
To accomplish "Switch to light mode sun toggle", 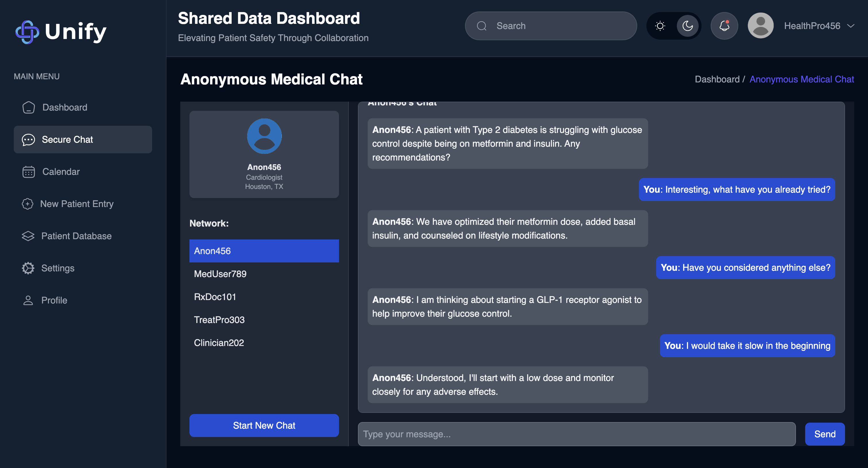I will tap(660, 26).
